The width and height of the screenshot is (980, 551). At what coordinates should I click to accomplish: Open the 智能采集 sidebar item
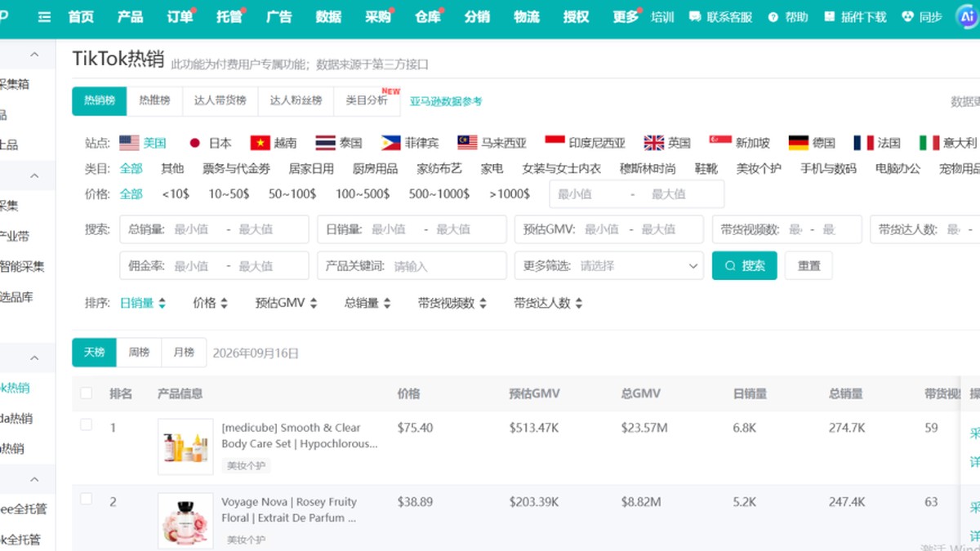[22, 266]
